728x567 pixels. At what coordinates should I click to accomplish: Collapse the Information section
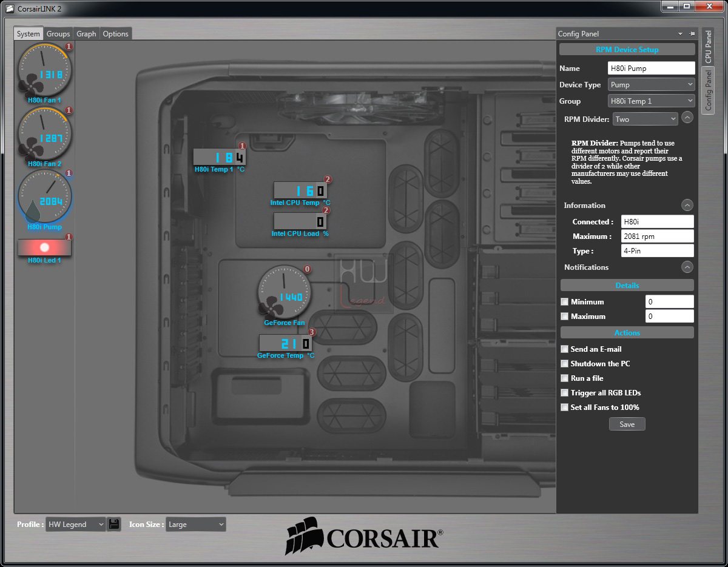coord(687,205)
